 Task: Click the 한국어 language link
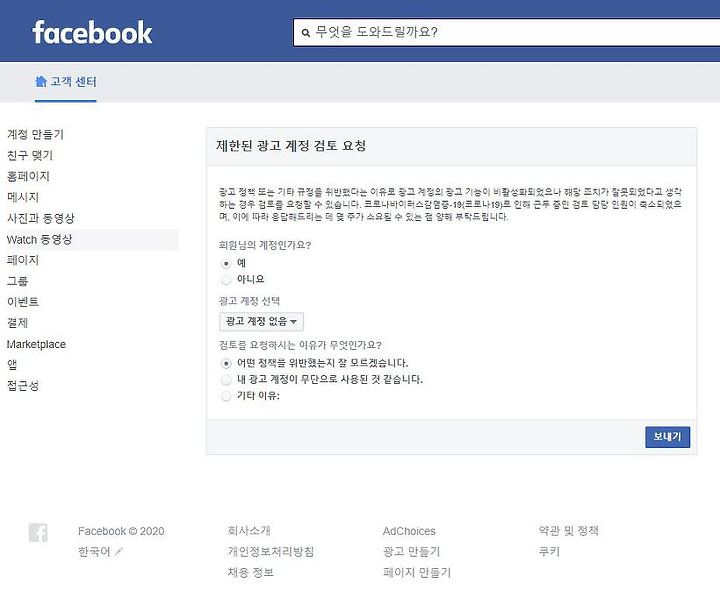[94, 551]
